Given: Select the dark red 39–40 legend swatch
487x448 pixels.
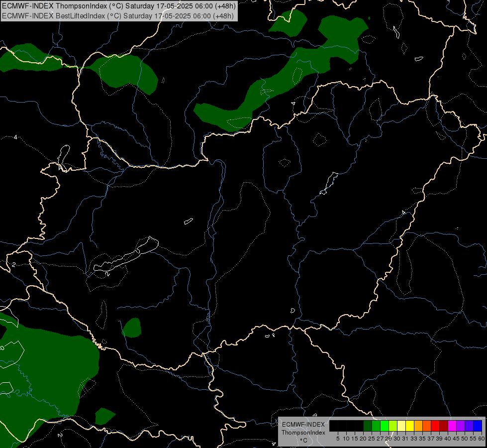Looking at the screenshot, I should tap(444, 426).
